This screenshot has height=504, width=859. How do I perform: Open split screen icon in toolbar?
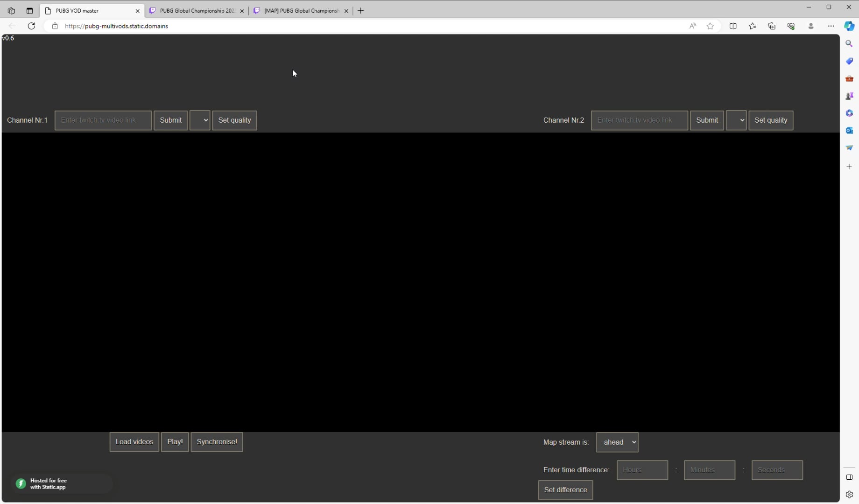click(x=733, y=26)
